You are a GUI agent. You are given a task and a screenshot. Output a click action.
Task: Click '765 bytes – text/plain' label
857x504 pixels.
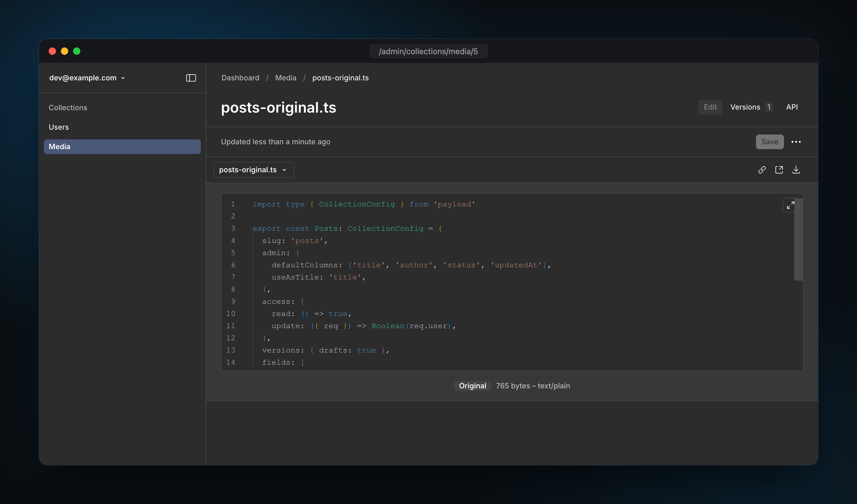point(533,386)
